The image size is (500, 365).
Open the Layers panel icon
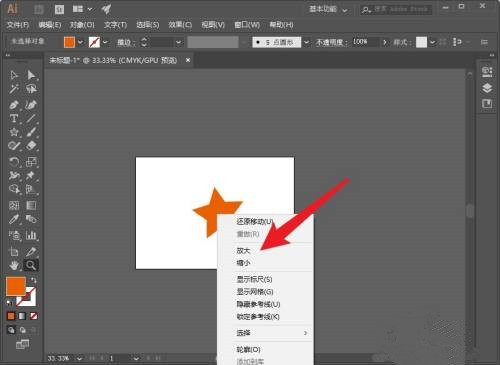point(487,88)
